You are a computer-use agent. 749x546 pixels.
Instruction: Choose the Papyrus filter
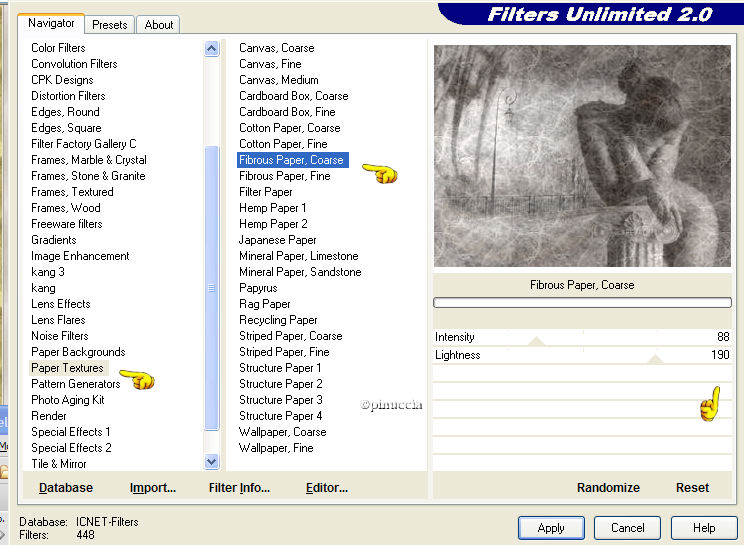[258, 288]
